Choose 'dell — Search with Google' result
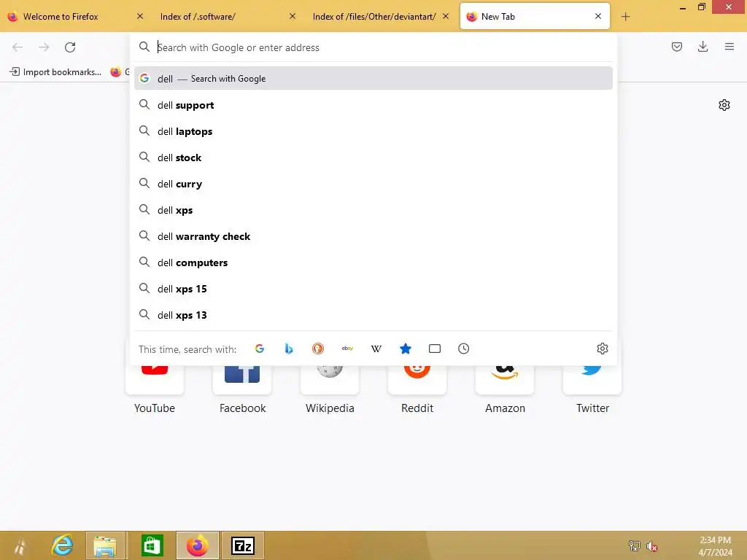This screenshot has height=560, width=747. coord(373,78)
